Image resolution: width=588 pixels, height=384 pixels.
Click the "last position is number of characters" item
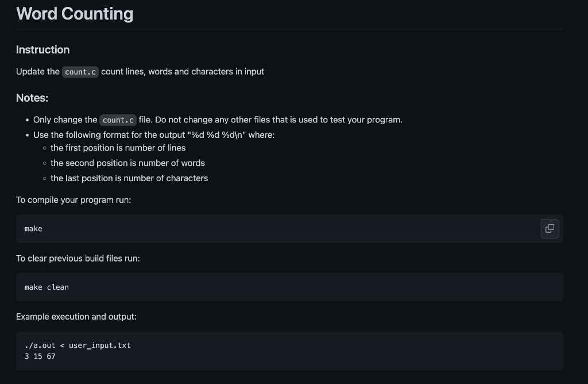coord(129,178)
